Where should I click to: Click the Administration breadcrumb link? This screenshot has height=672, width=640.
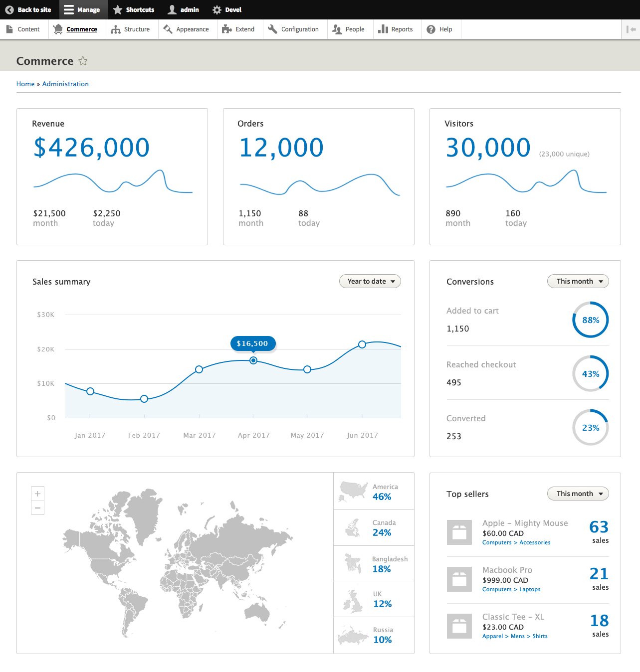[65, 84]
